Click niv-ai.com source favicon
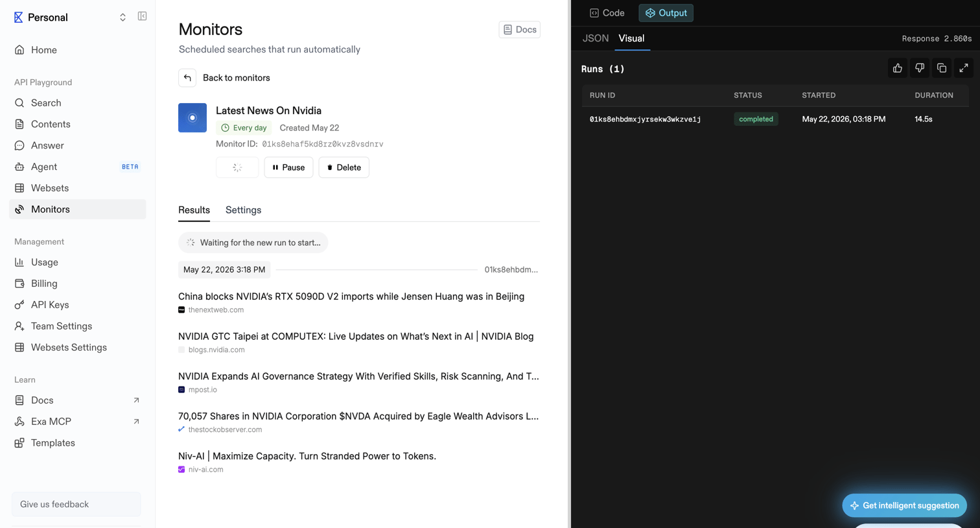Viewport: 980px width, 528px height. coord(181,470)
